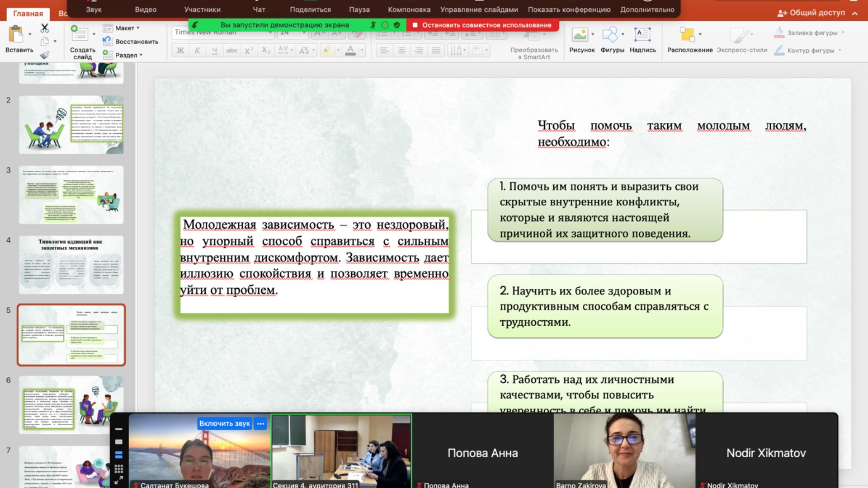Image resolution: width=868 pixels, height=488 pixels.
Task: Expand Zoom video panel to full size
Action: click(x=119, y=481)
